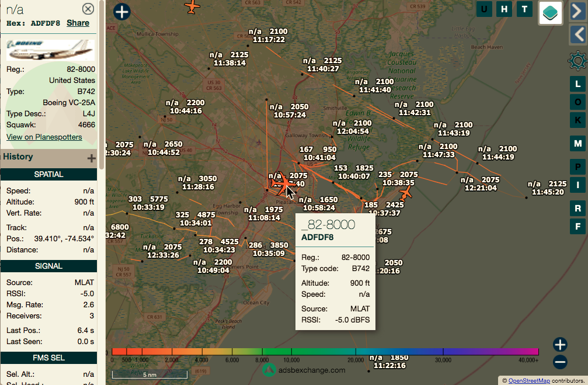Click the track label 11:38:14
The width and height of the screenshot is (588, 385).
tap(229, 63)
